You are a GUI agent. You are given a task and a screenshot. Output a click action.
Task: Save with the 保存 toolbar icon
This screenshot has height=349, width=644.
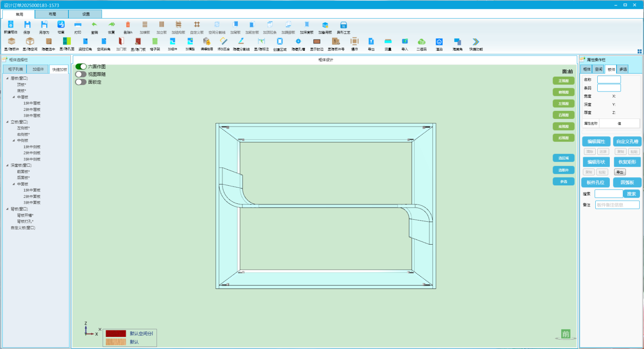pyautogui.click(x=27, y=25)
